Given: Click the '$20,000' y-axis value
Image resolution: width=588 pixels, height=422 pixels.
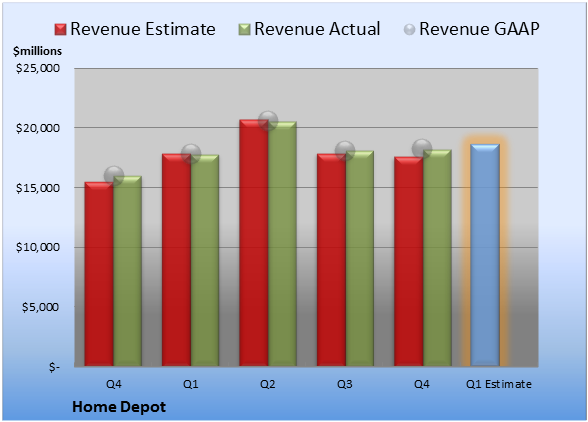Looking at the screenshot, I should (x=38, y=128).
